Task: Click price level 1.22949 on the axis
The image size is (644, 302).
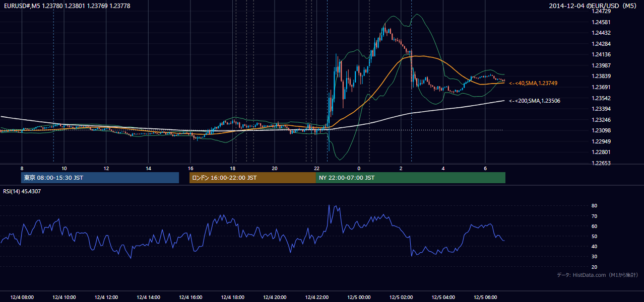Action: 602,141
